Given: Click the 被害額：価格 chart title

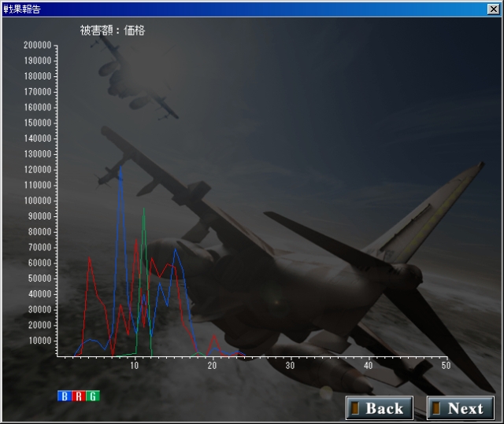Looking at the screenshot, I should click(x=113, y=31).
